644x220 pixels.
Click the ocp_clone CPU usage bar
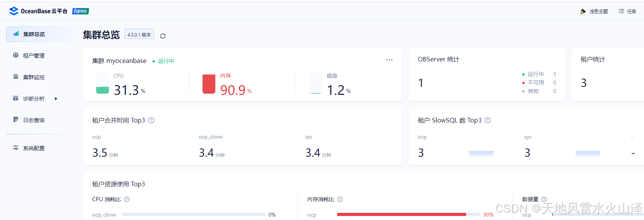194,215
